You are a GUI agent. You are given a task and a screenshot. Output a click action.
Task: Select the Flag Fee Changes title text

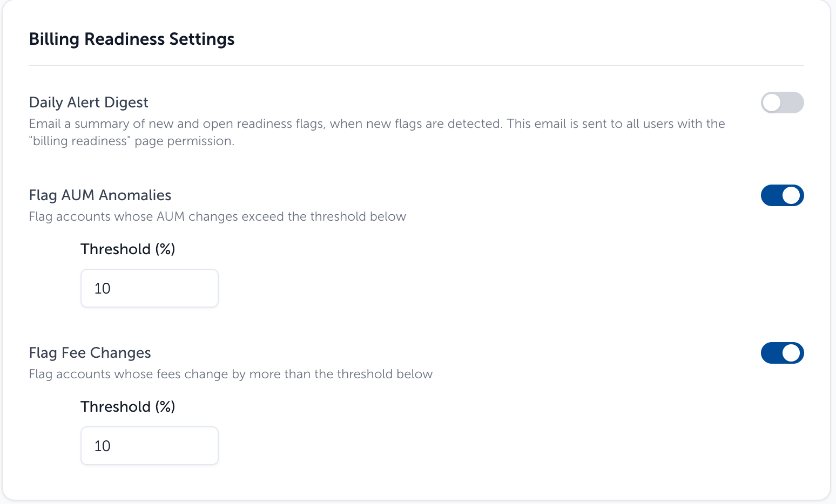[90, 353]
